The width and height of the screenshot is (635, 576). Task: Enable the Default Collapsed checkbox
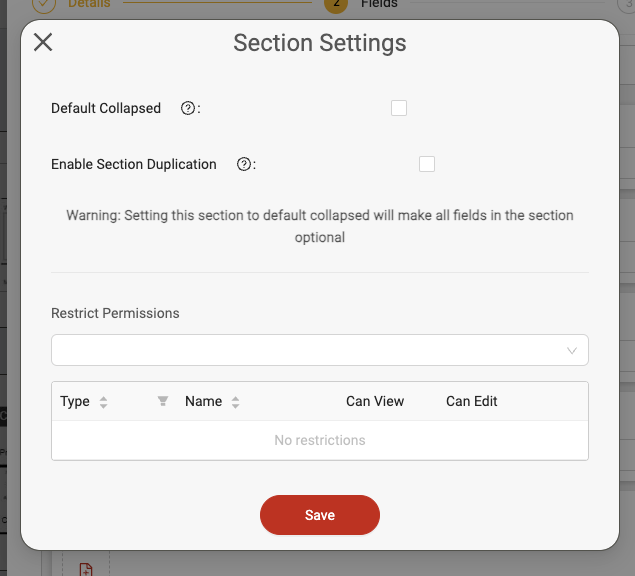[399, 108]
